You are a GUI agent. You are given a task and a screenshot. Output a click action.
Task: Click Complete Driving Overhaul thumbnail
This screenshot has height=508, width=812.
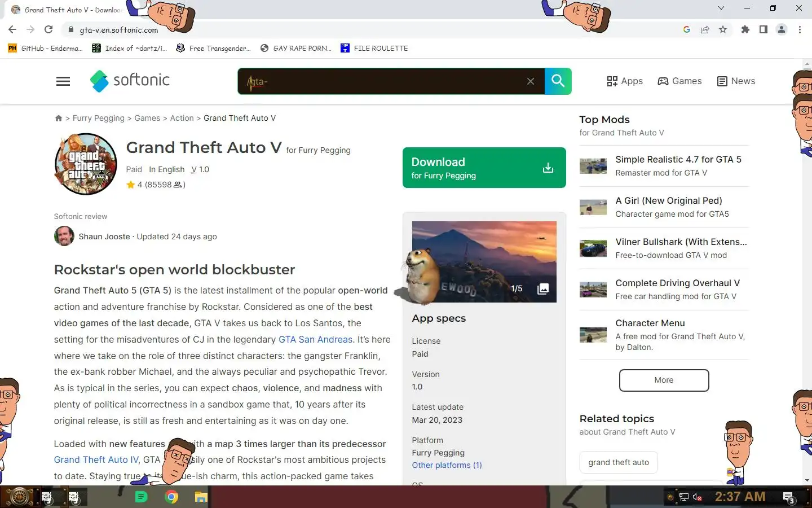point(593,290)
